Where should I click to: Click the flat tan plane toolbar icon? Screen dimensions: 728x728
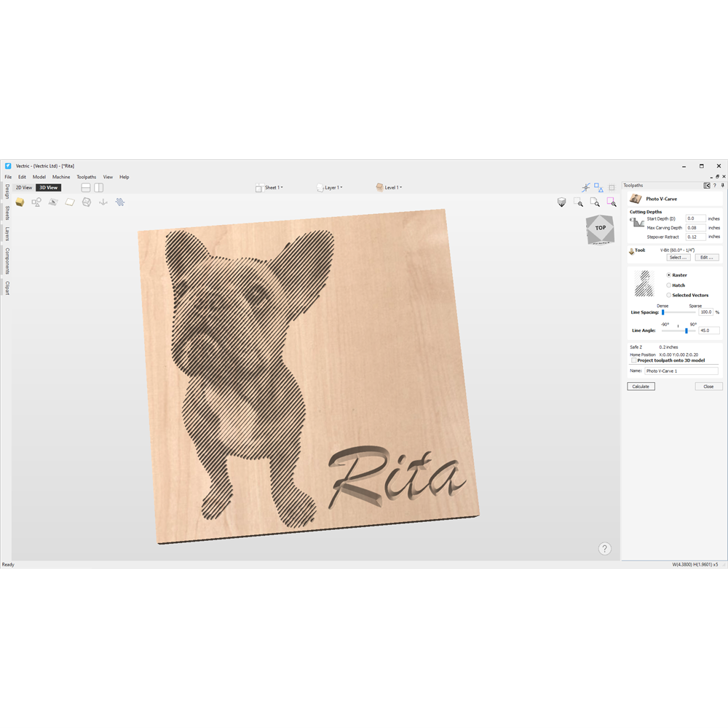[70, 202]
